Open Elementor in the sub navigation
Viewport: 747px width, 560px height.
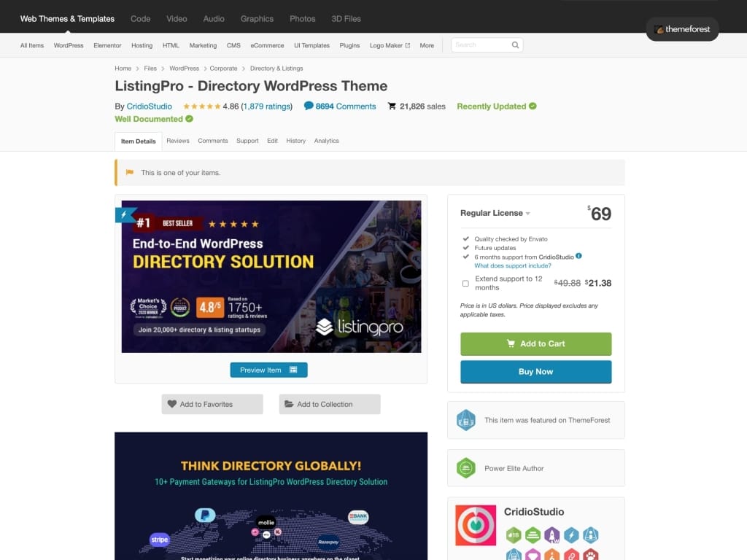tap(107, 46)
